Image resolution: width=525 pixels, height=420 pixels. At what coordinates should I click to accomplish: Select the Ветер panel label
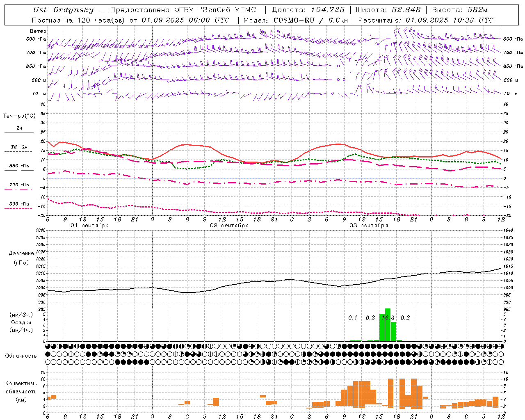click(38, 31)
